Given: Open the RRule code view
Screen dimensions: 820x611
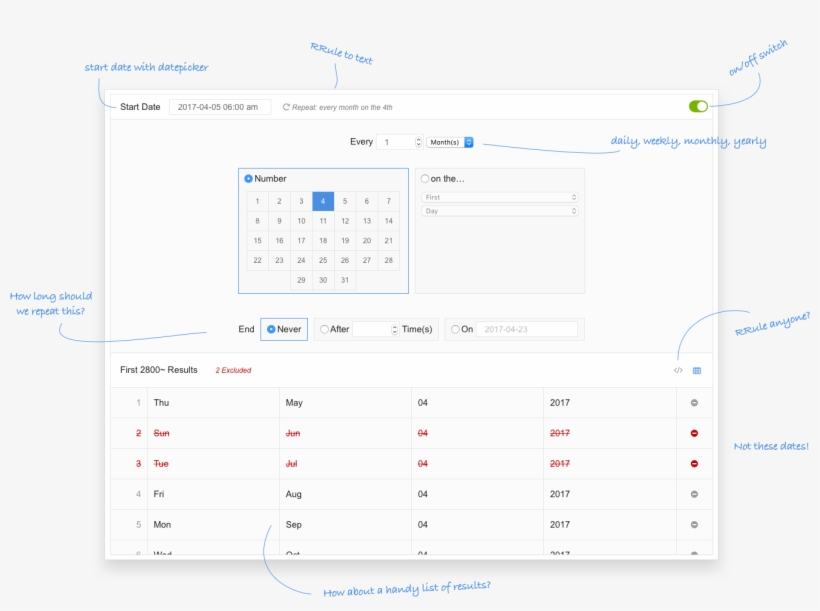Looking at the screenshot, I should [677, 369].
